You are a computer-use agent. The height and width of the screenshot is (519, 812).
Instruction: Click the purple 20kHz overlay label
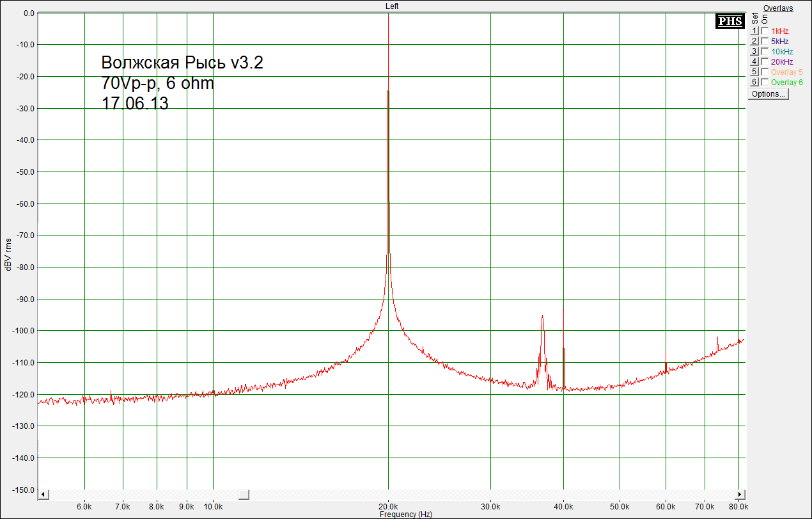(782, 62)
